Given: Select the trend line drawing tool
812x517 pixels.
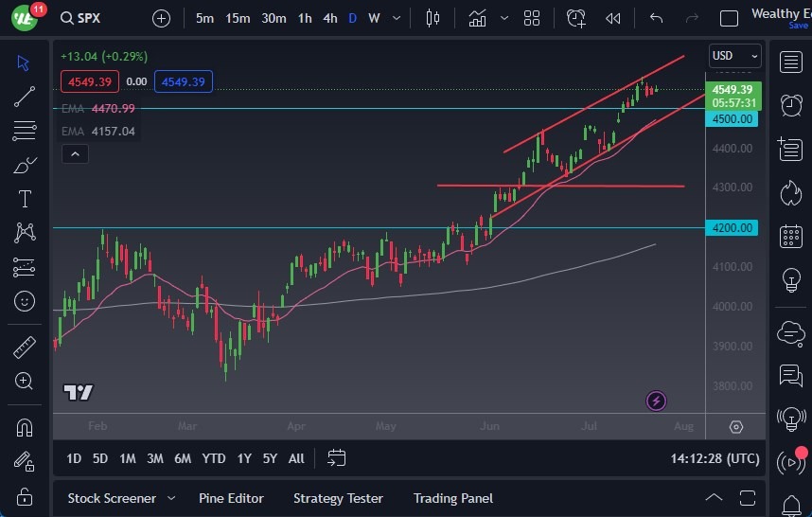Looking at the screenshot, I should (x=25, y=96).
